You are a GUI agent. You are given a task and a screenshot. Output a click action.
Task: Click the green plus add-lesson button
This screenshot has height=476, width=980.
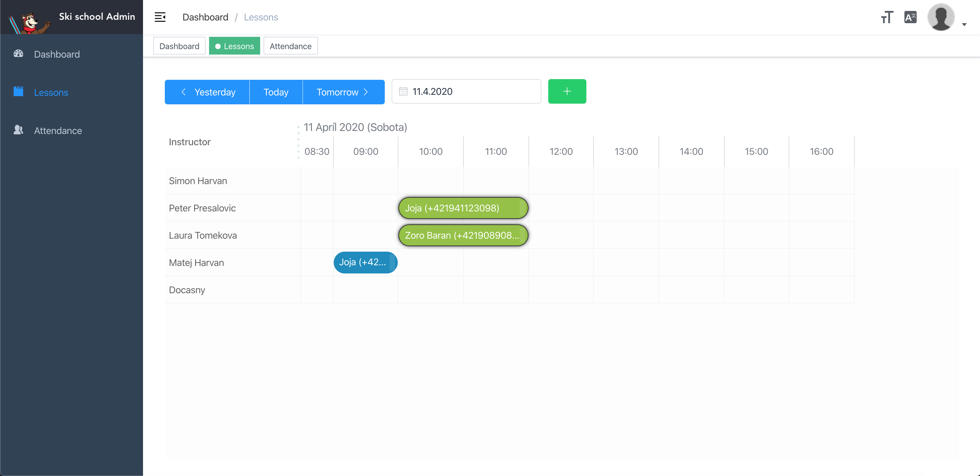(567, 91)
